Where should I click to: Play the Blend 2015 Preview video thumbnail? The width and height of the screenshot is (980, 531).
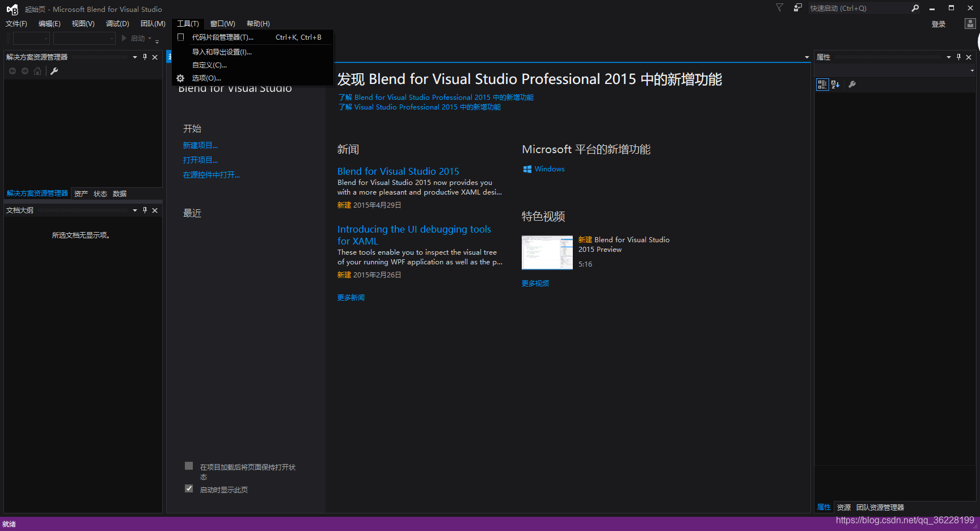click(x=547, y=252)
